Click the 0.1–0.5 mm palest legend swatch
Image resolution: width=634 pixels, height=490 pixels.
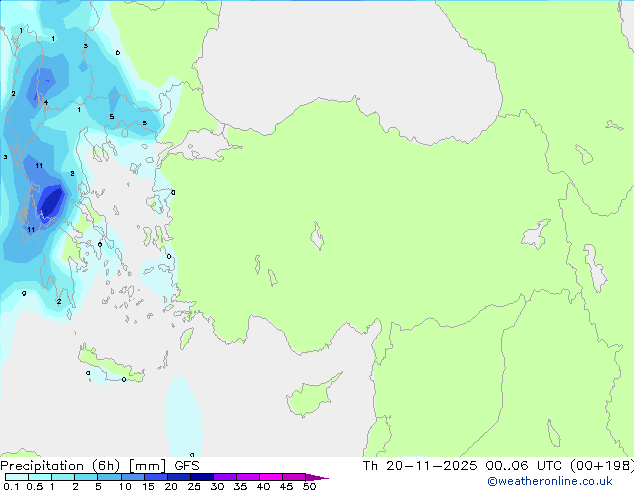click(17, 477)
